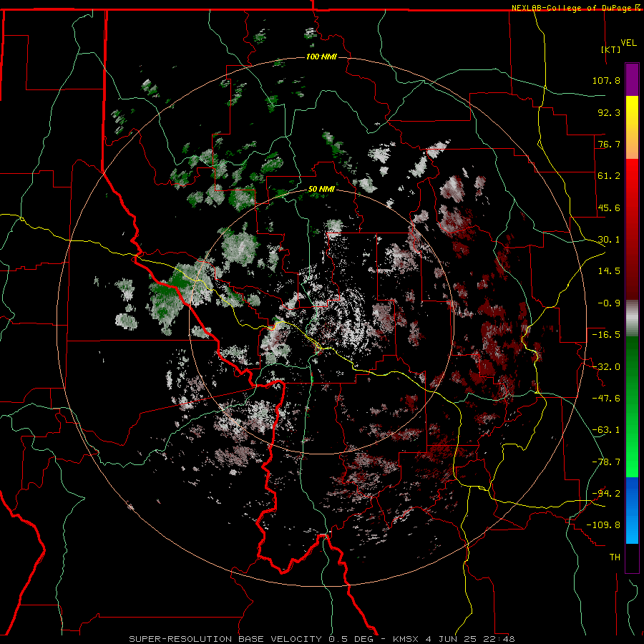Select the -109.8 velocity scale value
The width and height of the screenshot is (644, 644).
[x=603, y=525]
